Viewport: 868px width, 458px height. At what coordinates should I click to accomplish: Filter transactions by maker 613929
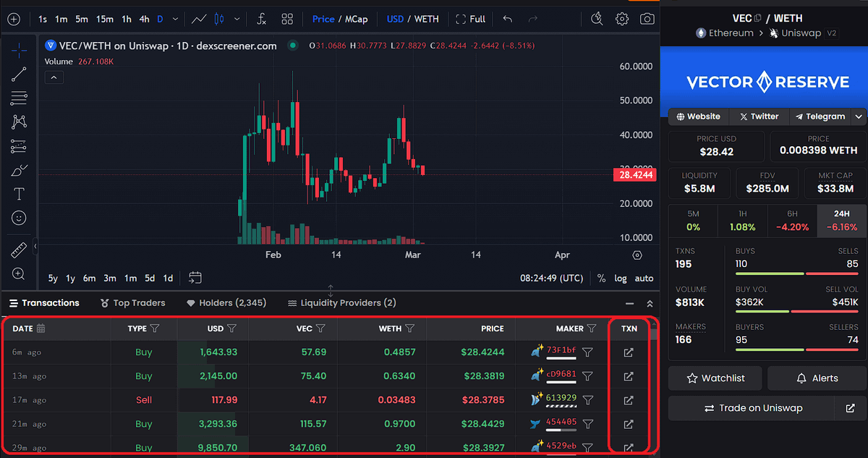coord(588,400)
